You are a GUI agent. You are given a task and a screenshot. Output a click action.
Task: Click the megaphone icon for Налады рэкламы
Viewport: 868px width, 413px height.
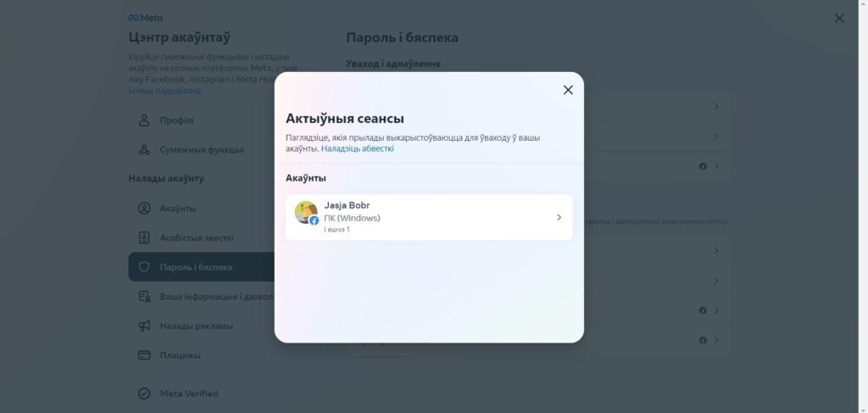(x=144, y=326)
